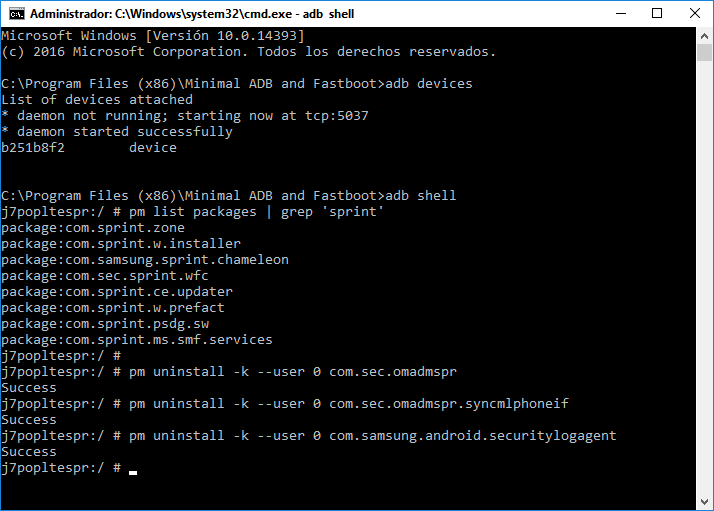
Task: Click the blinking cursor at the last prompt
Action: [133, 469]
